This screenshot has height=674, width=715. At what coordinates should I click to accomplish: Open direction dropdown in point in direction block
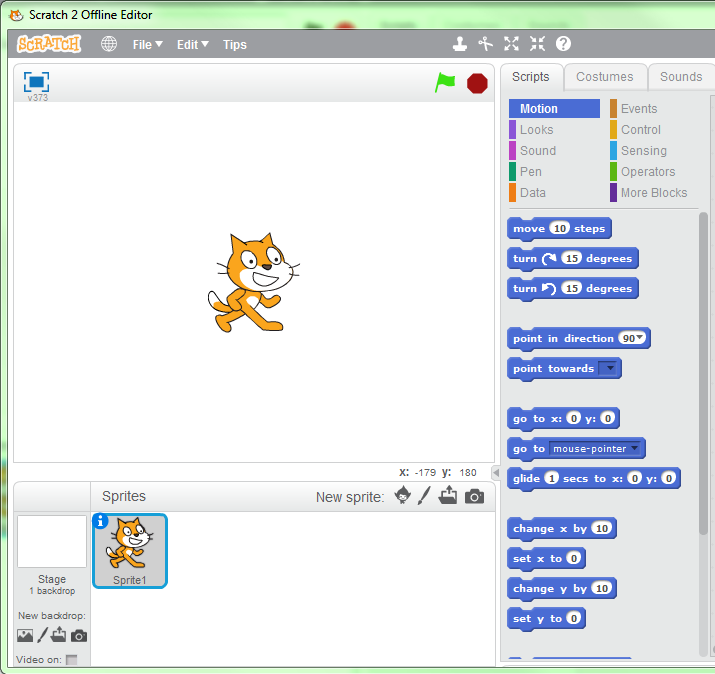(640, 337)
